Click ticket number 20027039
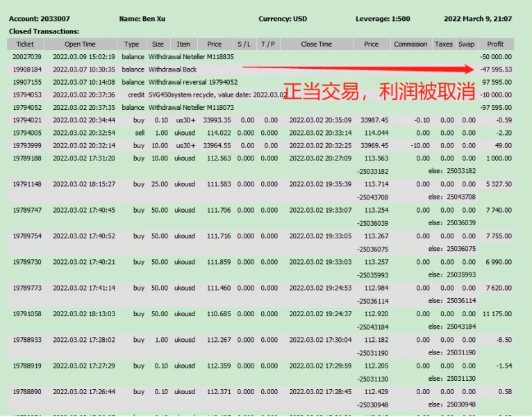This screenshot has height=417, width=532. tap(27, 56)
